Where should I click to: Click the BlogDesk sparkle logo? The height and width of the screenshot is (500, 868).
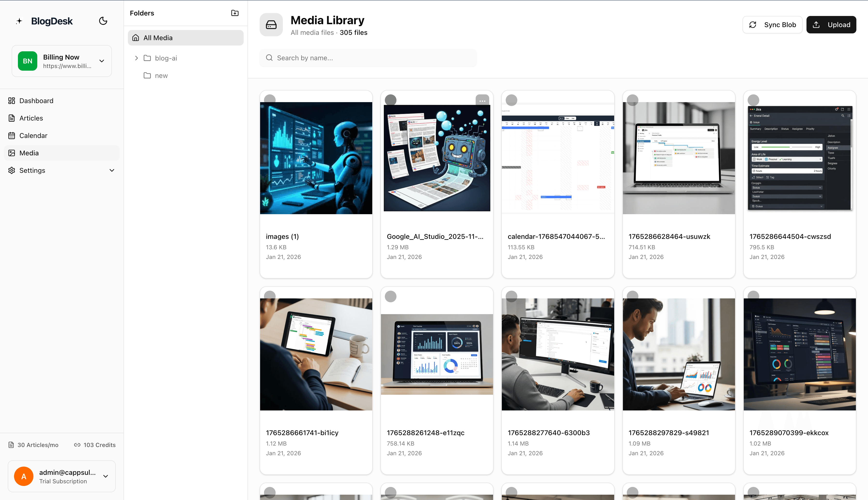[19, 21]
